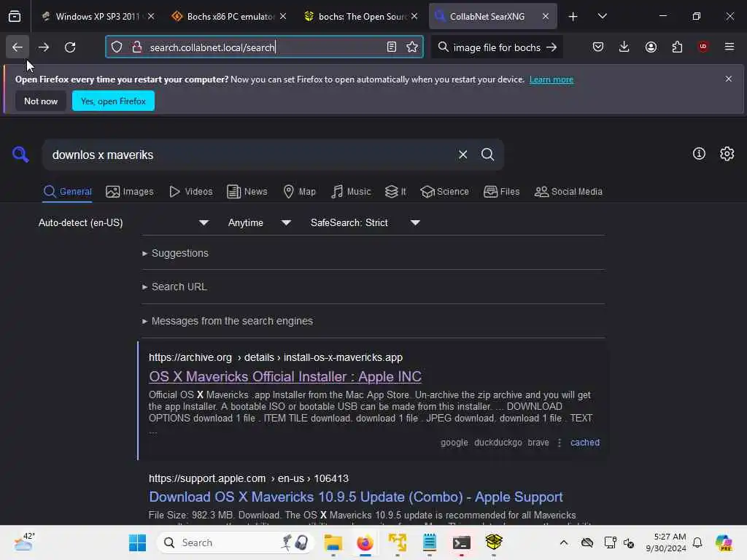Open the SearXNG about info icon
Image resolution: width=747 pixels, height=560 pixels.
[699, 153]
